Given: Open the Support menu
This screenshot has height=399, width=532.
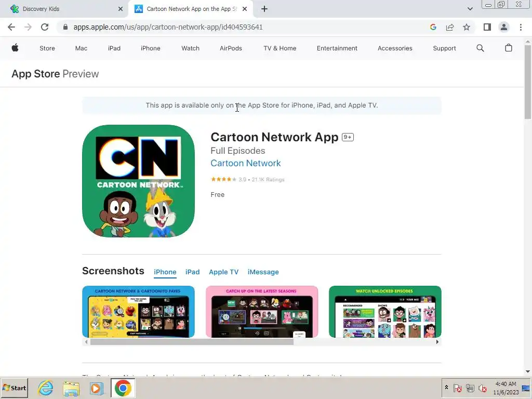Looking at the screenshot, I should (x=445, y=48).
